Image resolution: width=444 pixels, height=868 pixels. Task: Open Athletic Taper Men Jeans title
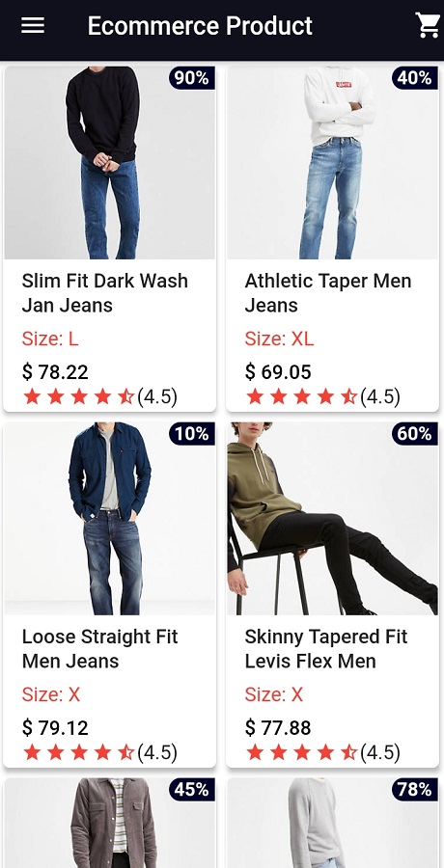point(328,293)
